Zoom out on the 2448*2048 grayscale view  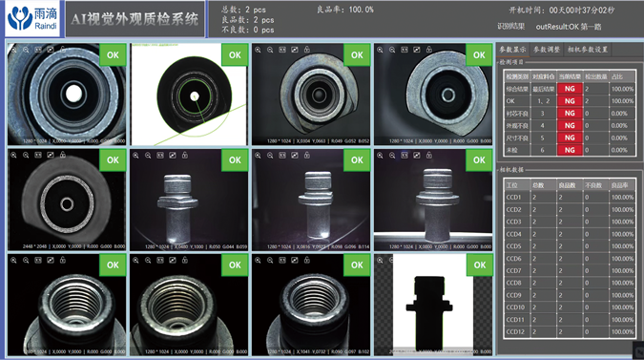pos(26,155)
